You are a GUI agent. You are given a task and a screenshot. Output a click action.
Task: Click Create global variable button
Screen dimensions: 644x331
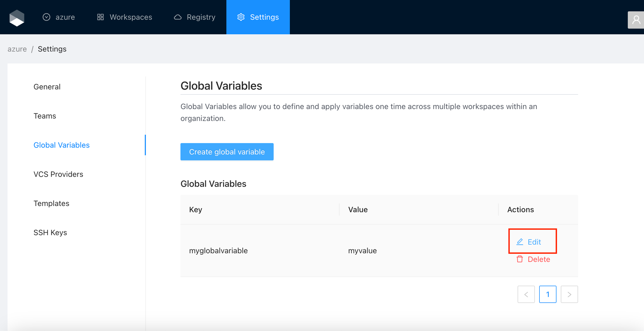(227, 152)
